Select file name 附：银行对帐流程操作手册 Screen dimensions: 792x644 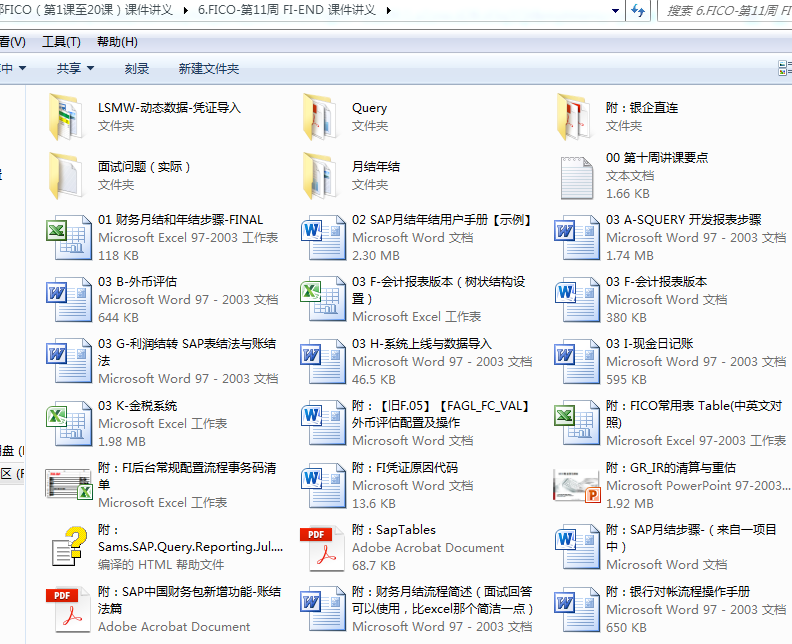[678, 591]
